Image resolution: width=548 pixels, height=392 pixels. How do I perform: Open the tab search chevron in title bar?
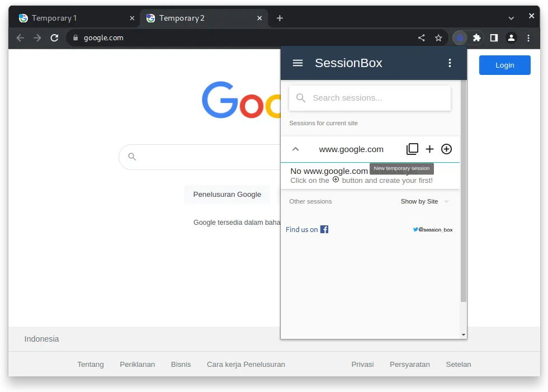coord(511,17)
